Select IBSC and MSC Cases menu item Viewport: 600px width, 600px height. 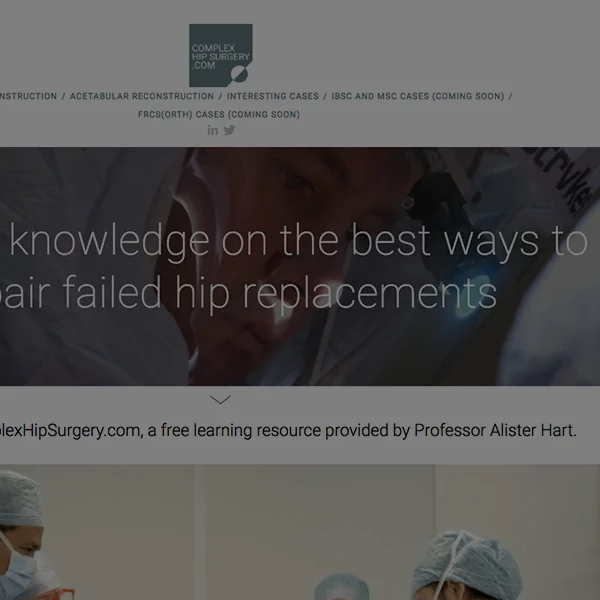click(x=418, y=96)
